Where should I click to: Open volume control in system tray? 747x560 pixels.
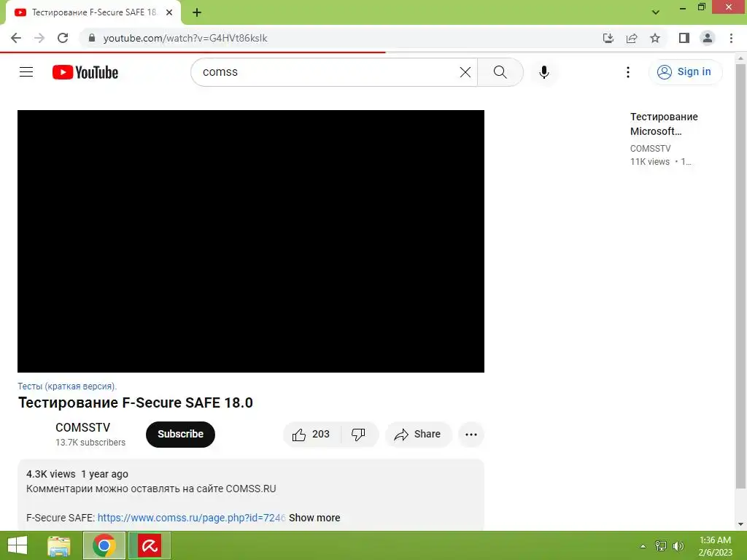[678, 546]
